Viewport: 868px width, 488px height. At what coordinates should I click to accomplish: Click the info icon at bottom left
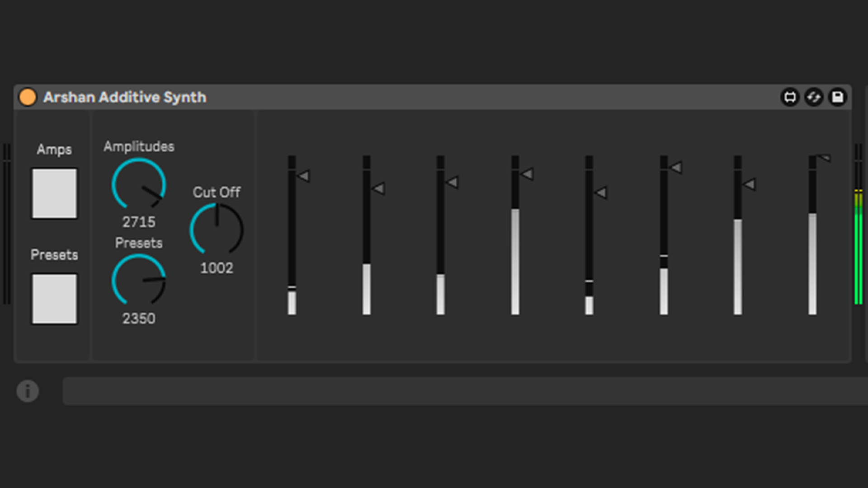click(28, 391)
